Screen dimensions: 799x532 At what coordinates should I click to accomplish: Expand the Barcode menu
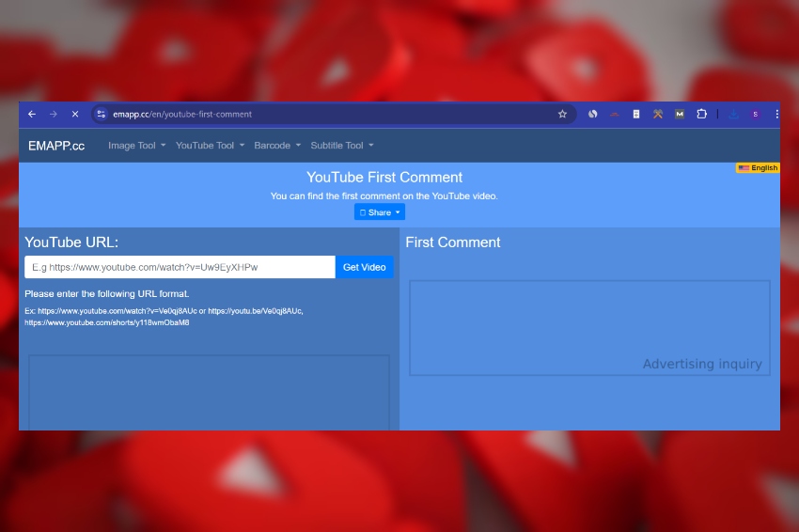coord(277,146)
